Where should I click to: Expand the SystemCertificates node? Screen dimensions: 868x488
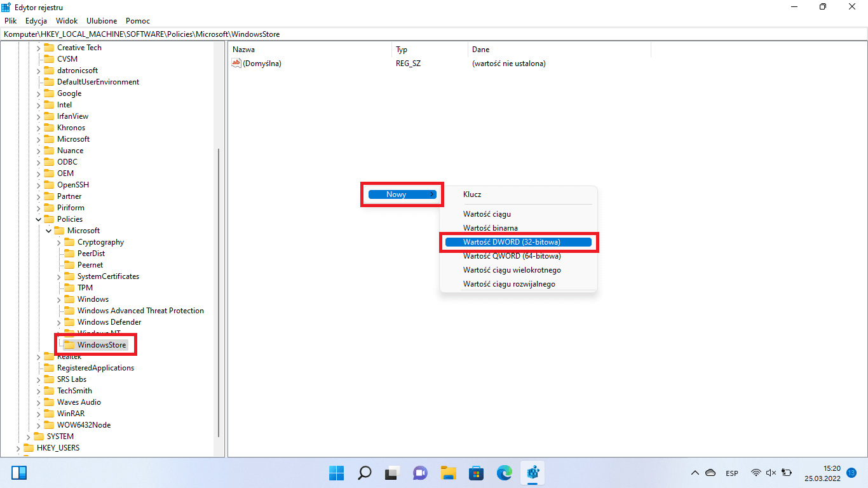tap(58, 276)
